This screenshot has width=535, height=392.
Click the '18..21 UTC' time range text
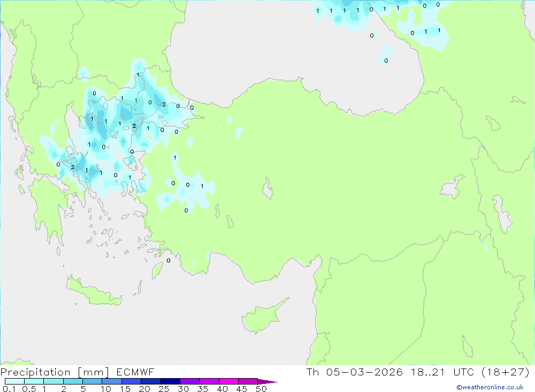pyautogui.click(x=442, y=372)
